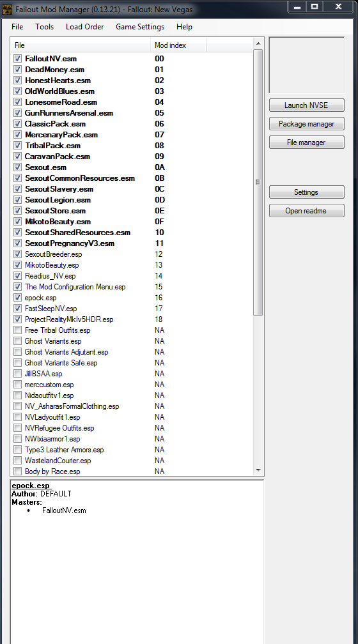358x644 pixels.
Task: Open the File manager
Action: (307, 142)
